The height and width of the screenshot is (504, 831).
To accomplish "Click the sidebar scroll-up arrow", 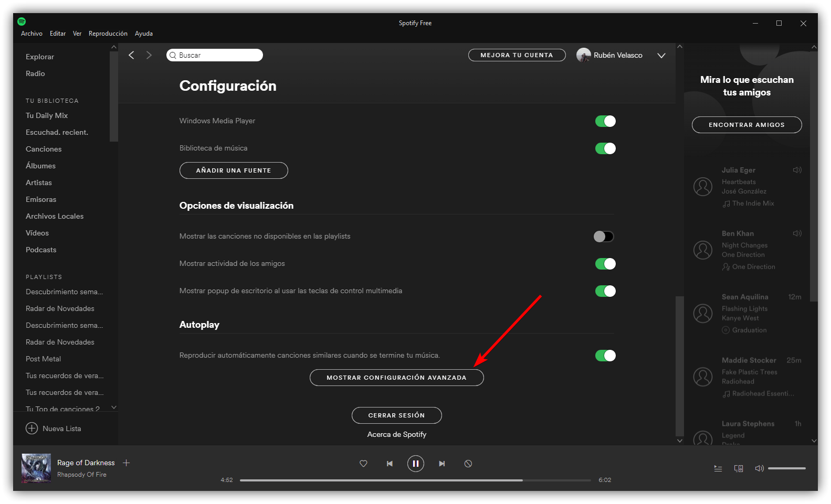I will tap(114, 47).
